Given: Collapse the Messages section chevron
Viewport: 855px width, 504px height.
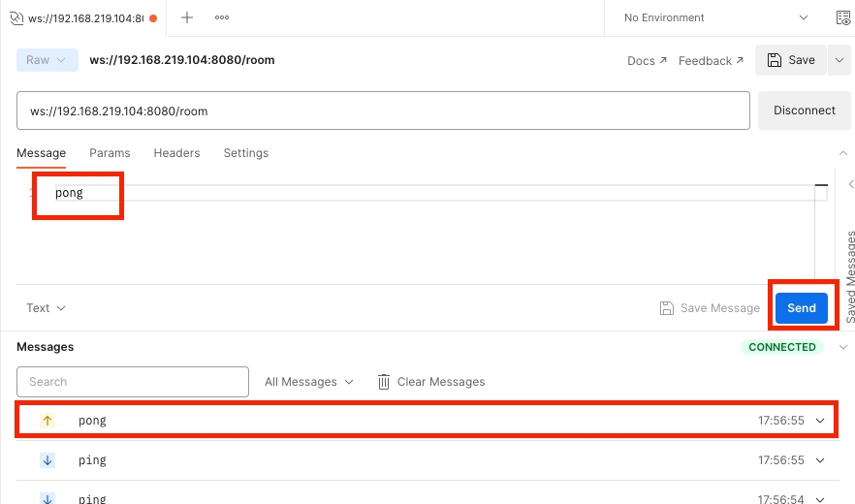Looking at the screenshot, I should point(843,347).
